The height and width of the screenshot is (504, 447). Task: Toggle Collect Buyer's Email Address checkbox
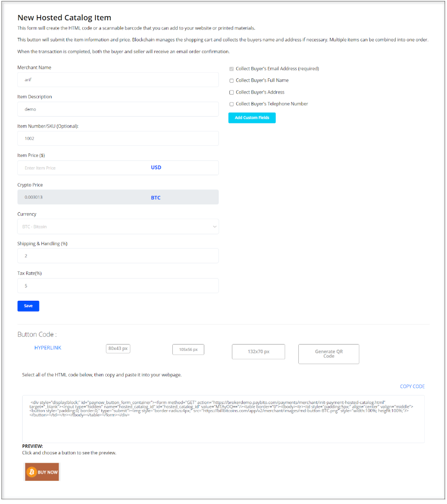coord(231,69)
